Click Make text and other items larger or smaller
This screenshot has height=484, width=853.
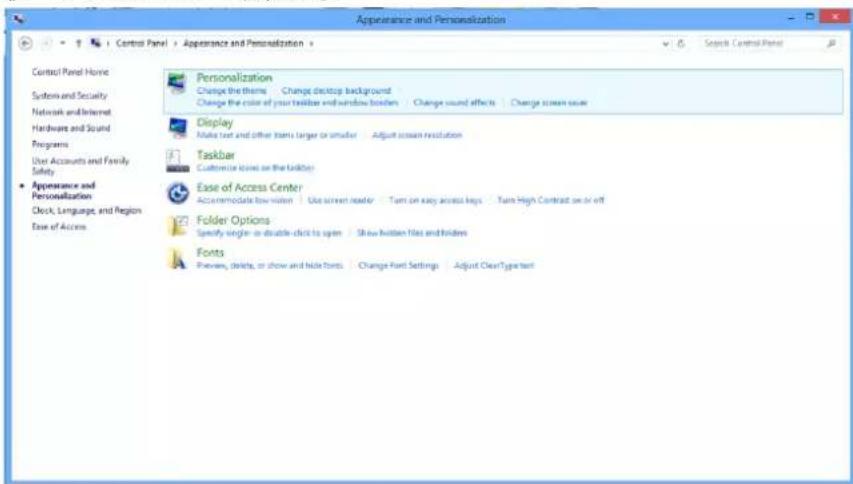coord(277,135)
